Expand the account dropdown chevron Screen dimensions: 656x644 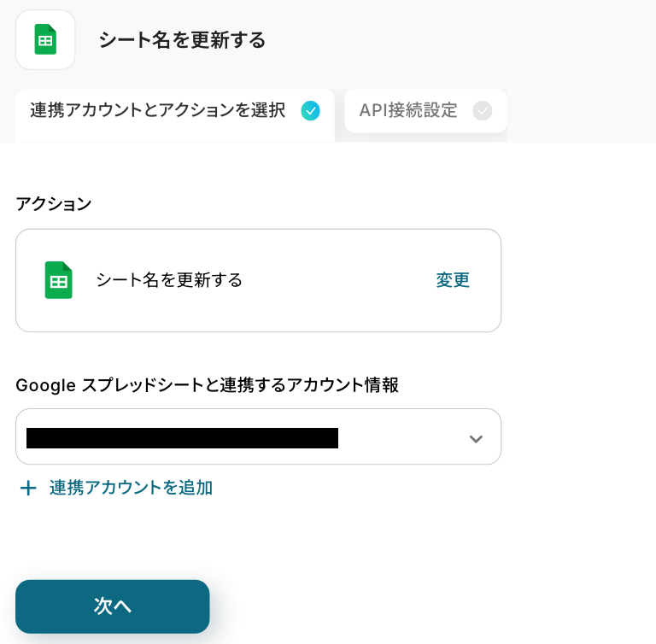[x=476, y=438]
